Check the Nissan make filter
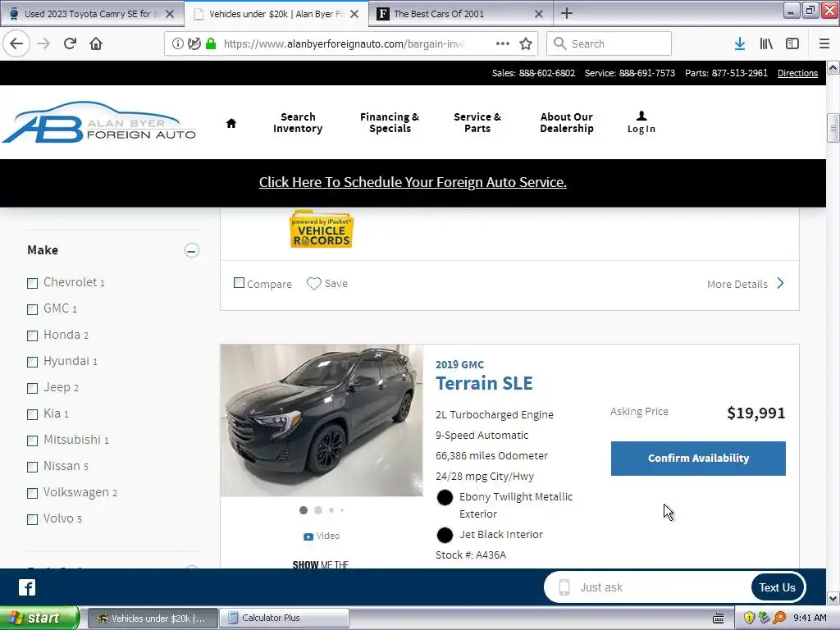 (x=33, y=467)
